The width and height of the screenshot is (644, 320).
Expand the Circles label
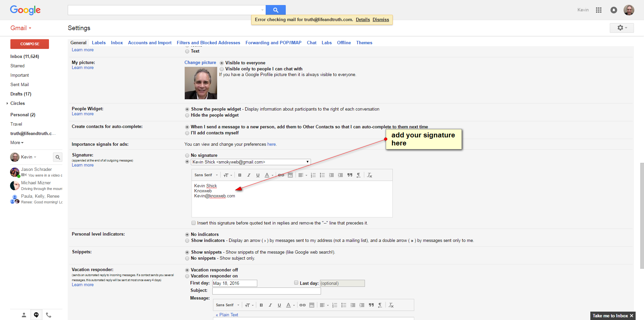click(7, 104)
